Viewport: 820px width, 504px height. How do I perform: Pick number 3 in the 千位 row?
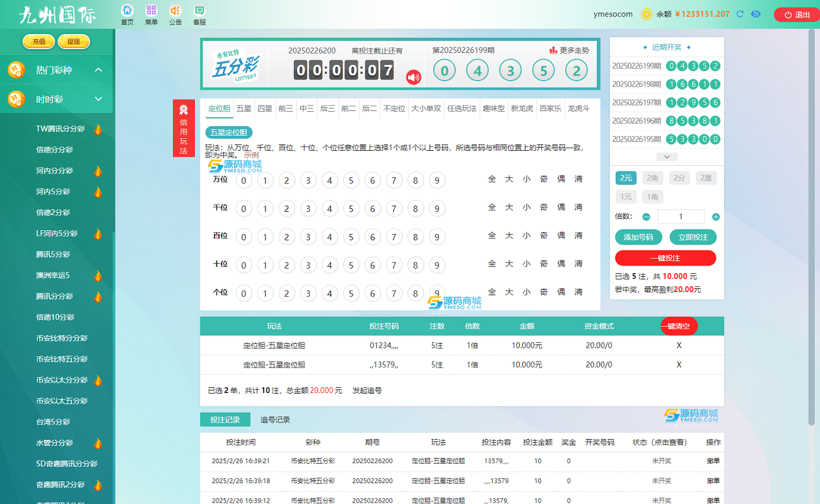pyautogui.click(x=308, y=209)
